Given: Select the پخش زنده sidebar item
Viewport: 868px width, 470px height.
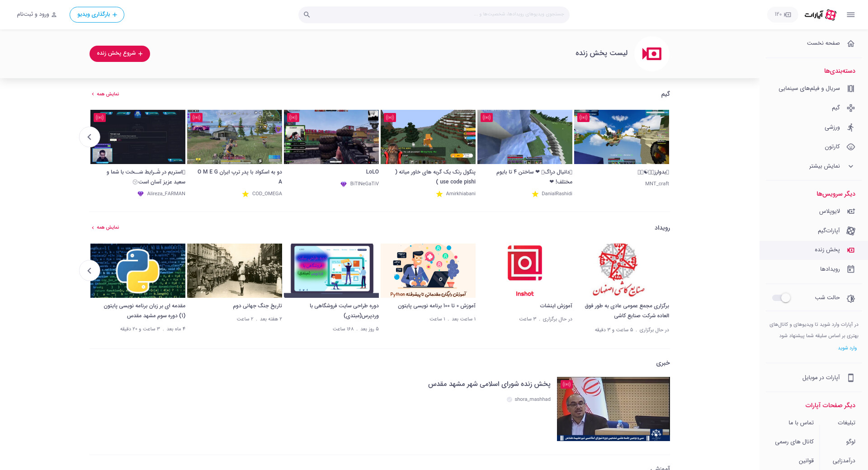Looking at the screenshot, I should pos(814,250).
